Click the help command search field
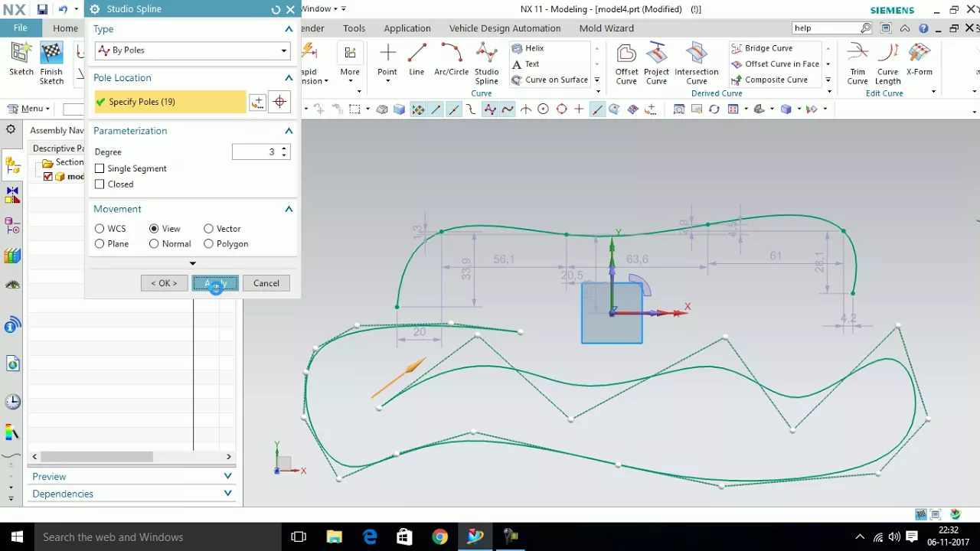This screenshot has height=551, width=980. click(825, 28)
